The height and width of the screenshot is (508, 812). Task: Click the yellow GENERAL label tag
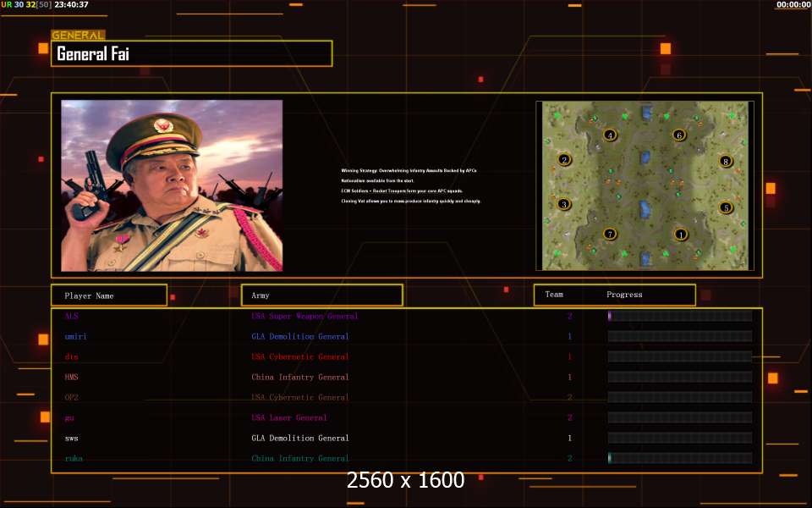[x=78, y=36]
